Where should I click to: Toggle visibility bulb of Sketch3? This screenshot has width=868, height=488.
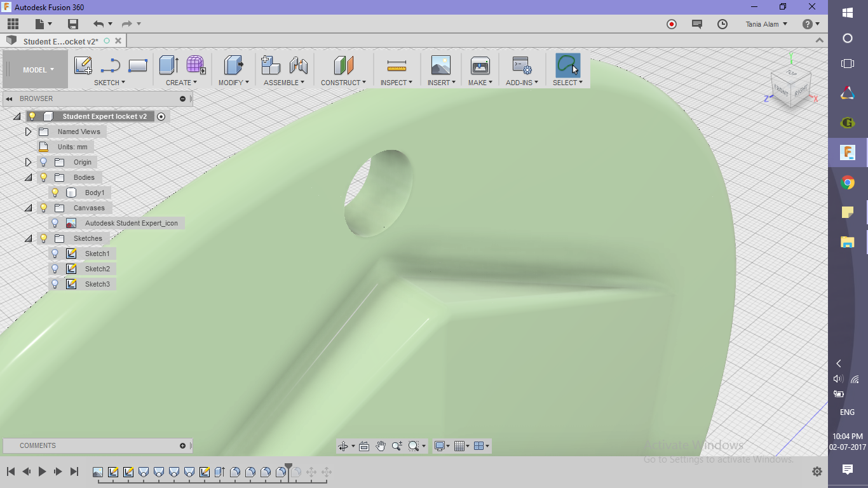coord(55,284)
